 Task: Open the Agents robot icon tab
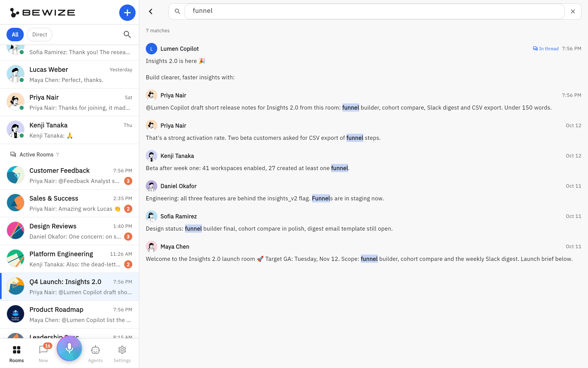95,354
